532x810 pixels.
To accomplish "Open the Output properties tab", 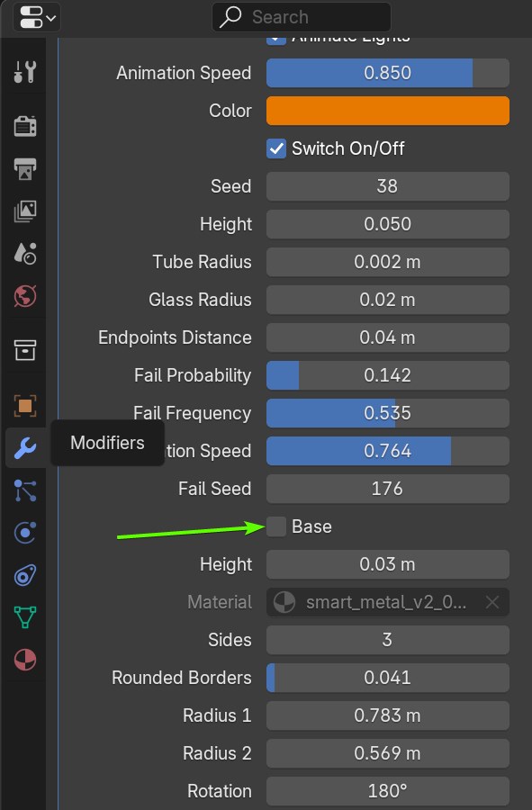I will point(25,169).
